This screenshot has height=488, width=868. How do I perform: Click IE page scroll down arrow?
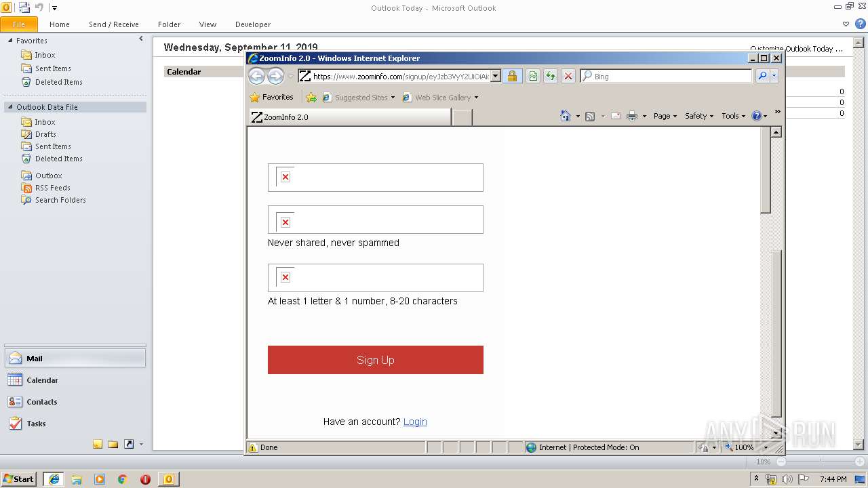pos(776,432)
